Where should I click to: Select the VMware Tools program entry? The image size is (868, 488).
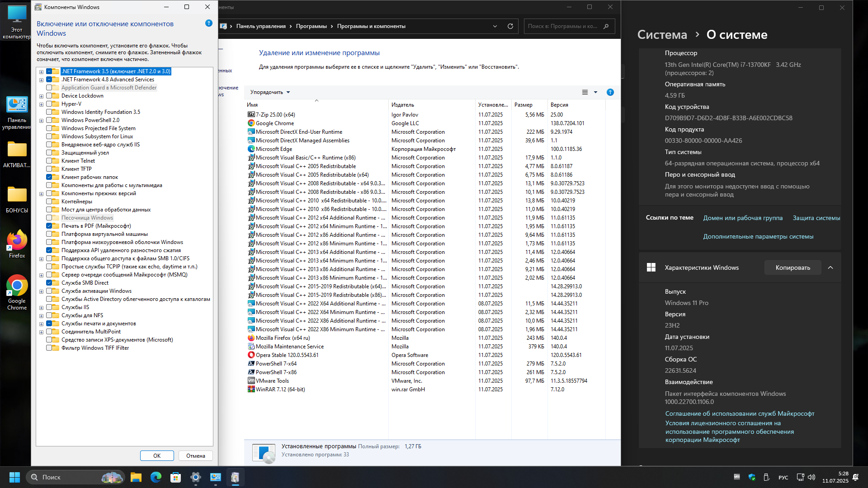pyautogui.click(x=272, y=381)
